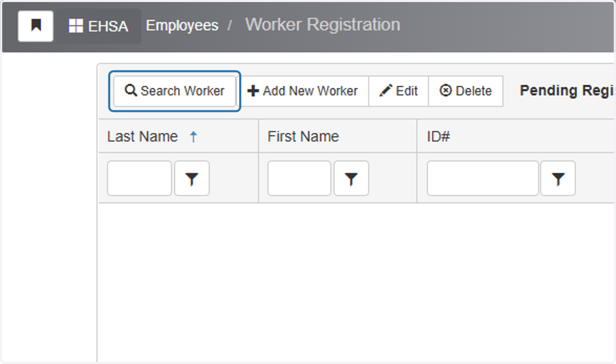Open the Last Name filter funnel
This screenshot has height=364, width=616.
pos(192,178)
